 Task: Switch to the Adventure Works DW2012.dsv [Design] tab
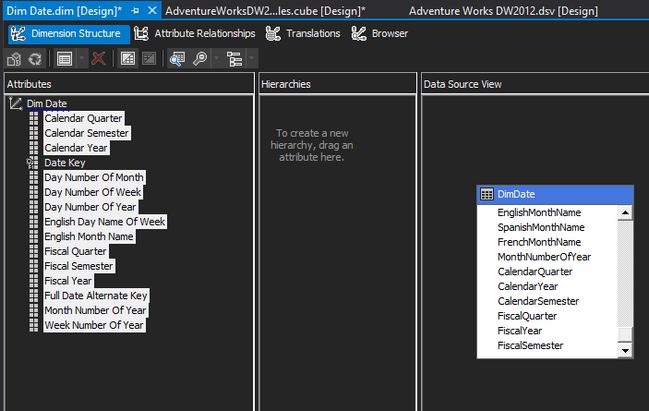pyautogui.click(x=503, y=11)
